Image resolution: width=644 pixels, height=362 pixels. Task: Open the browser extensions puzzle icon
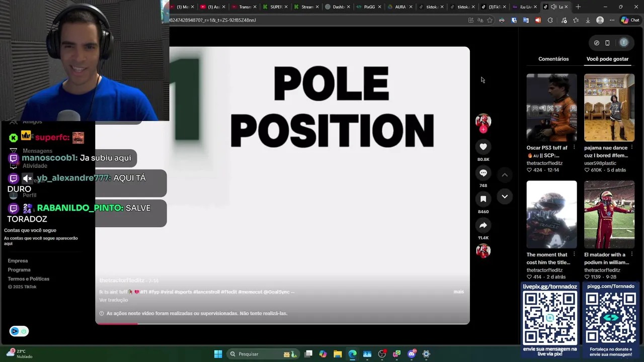(550, 20)
